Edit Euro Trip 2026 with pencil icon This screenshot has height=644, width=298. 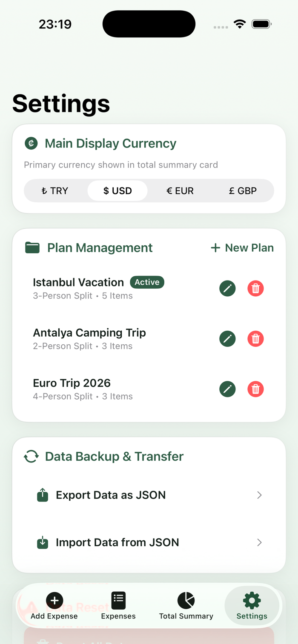point(227,389)
